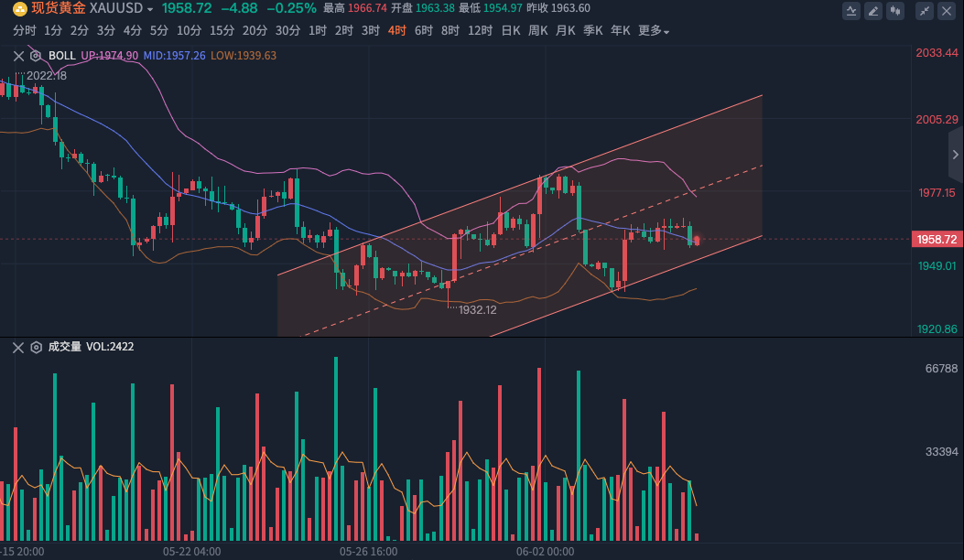
Task: Click the current price label 1958.72 on axis
Action: click(x=936, y=240)
